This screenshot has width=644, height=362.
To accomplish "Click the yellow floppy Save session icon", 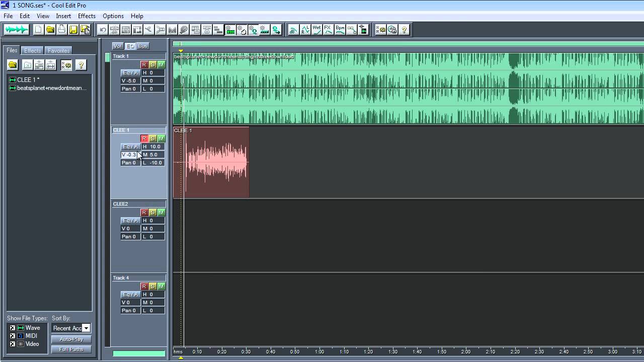I will point(73,30).
